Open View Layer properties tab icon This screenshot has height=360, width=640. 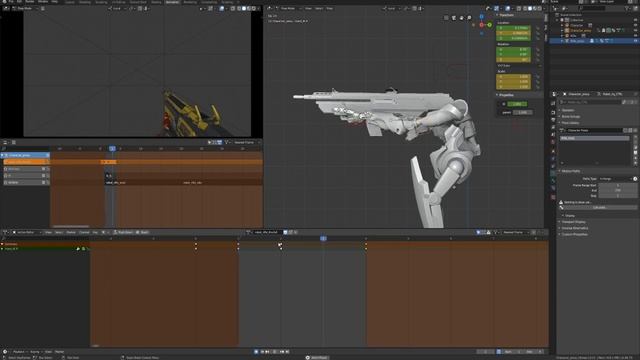click(553, 127)
